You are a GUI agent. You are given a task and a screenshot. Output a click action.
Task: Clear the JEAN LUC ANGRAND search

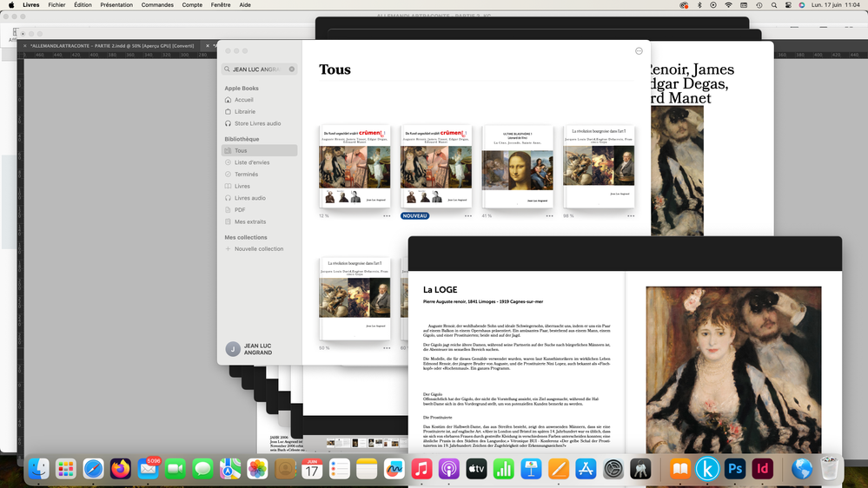coord(292,69)
